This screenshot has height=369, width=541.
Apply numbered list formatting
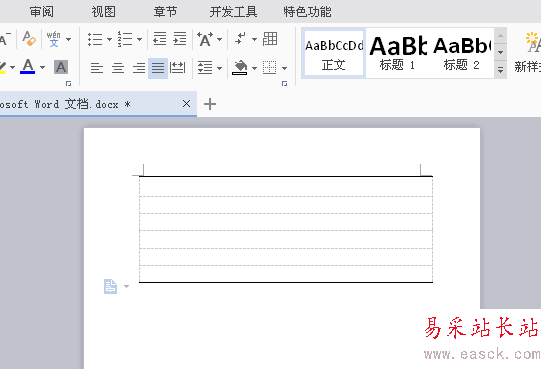[125, 39]
